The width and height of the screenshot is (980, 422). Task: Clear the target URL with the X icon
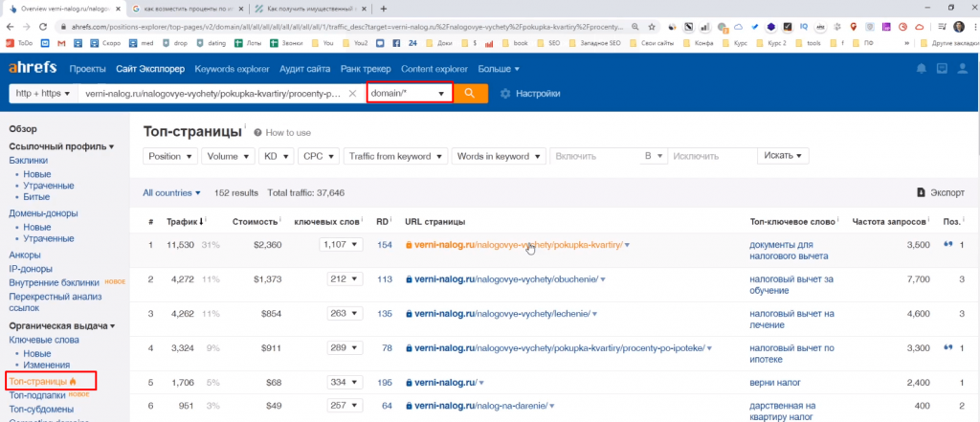tap(352, 93)
